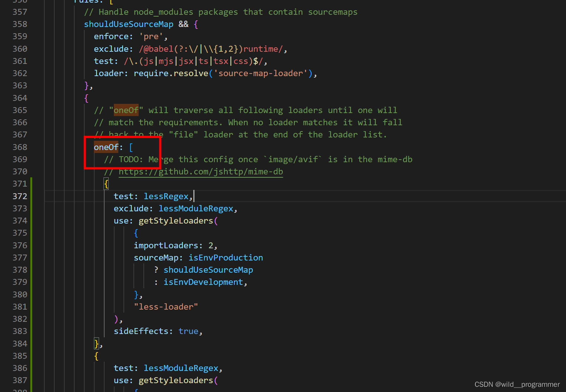Click line number 360 in gutter

(20, 49)
